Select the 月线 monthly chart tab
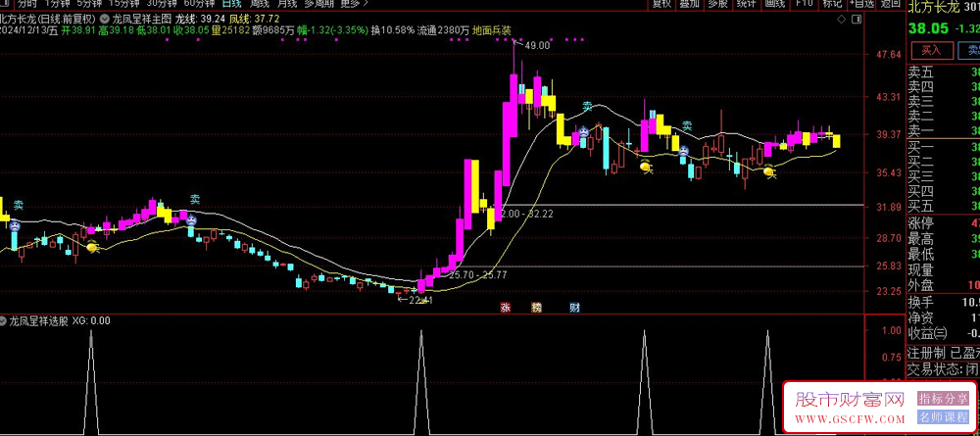This screenshot has width=980, height=436. [286, 3]
